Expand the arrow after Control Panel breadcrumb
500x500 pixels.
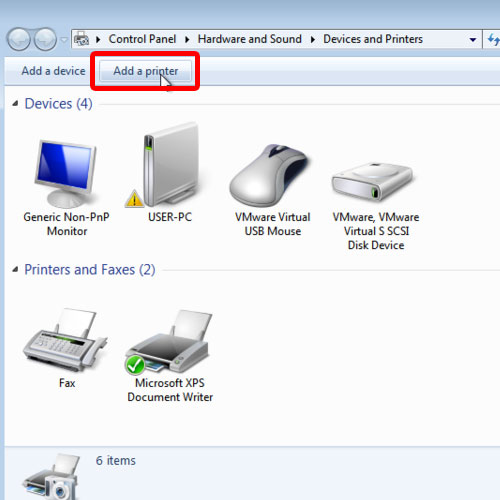pos(187,40)
